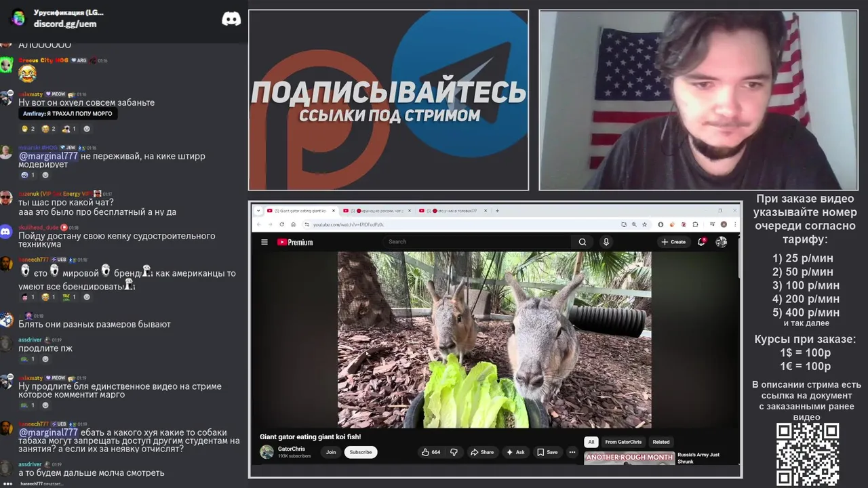Go to YouTube Premium home logo

point(295,242)
